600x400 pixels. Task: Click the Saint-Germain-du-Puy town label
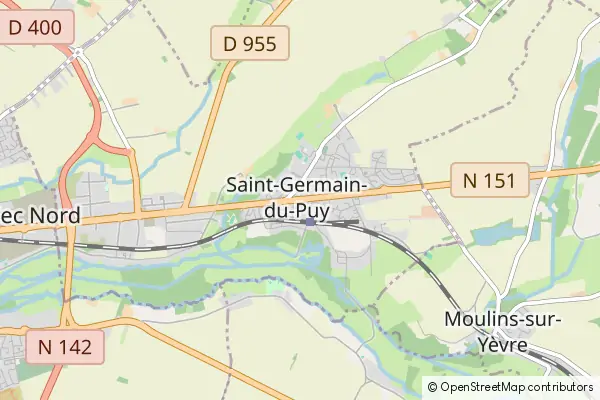(297, 198)
